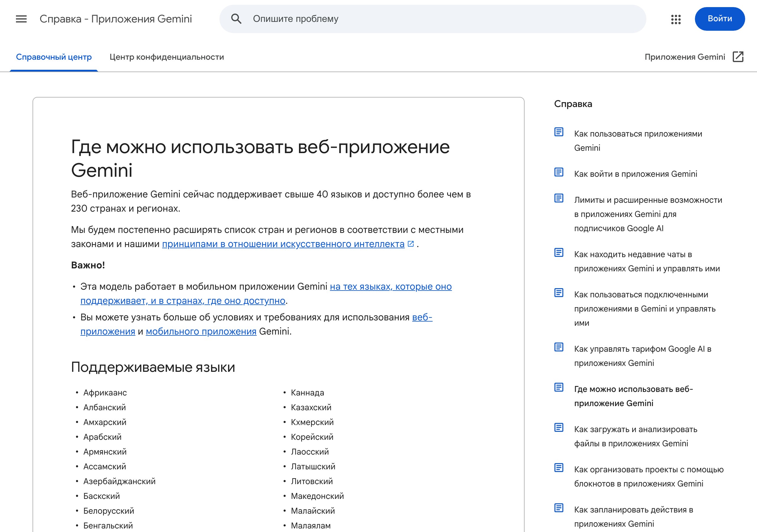This screenshot has width=757, height=532.
Task: Click the document icon for Как пользоваться приложениями Gemini
Action: [x=559, y=132]
